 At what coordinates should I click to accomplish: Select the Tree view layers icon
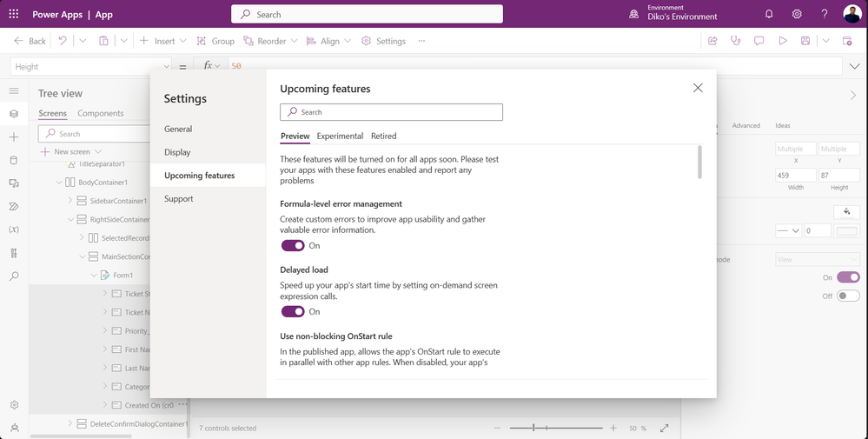14,114
